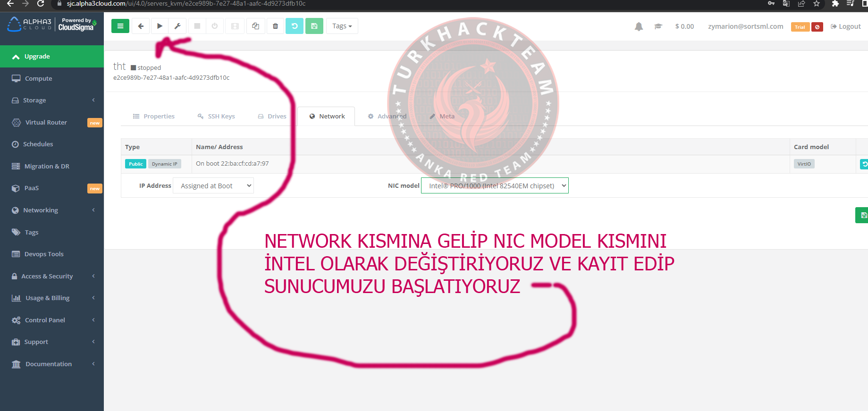Image resolution: width=868 pixels, height=411 pixels.
Task: Delete the server with the trash icon
Action: coord(276,26)
